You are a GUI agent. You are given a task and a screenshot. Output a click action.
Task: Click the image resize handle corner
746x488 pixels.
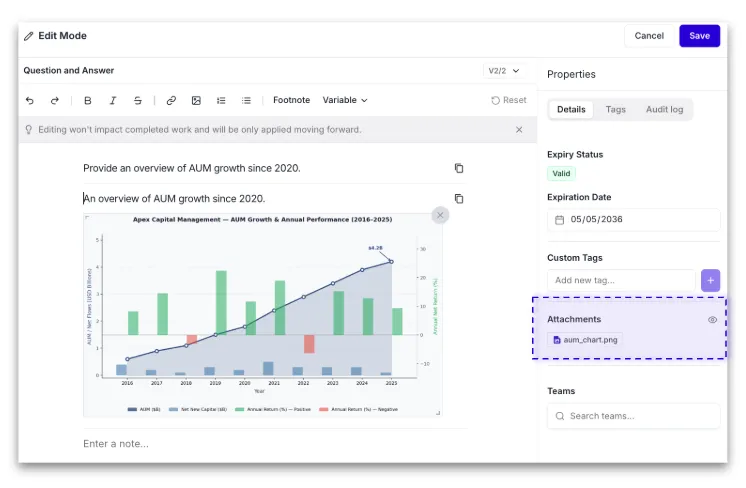(x=438, y=413)
